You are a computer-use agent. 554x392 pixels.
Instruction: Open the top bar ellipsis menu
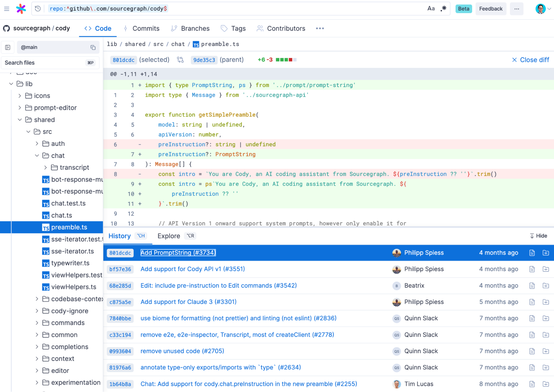[517, 9]
